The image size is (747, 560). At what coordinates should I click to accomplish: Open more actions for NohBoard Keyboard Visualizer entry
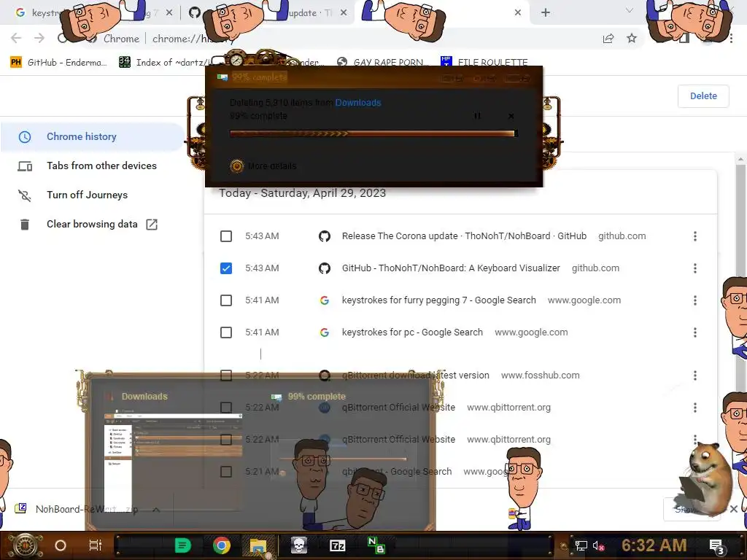695,268
